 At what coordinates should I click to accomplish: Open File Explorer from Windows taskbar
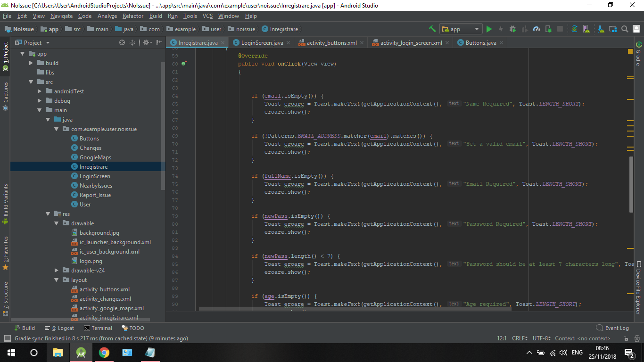[58, 353]
